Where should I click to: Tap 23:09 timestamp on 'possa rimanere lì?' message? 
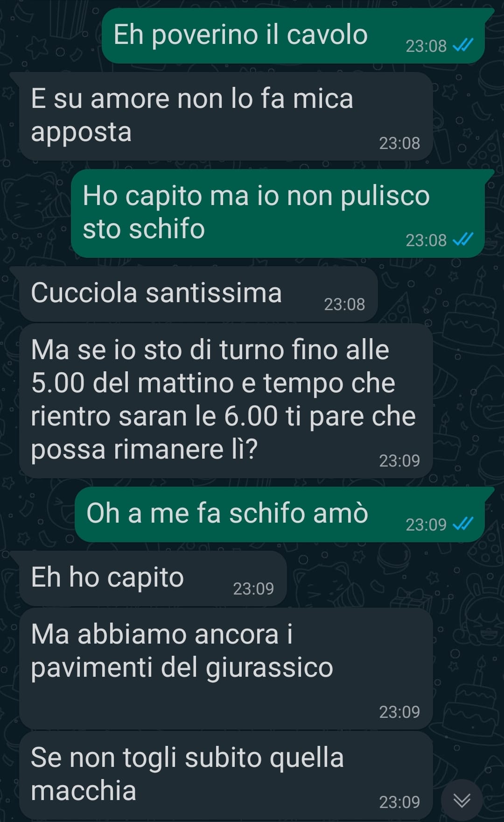pos(399,461)
